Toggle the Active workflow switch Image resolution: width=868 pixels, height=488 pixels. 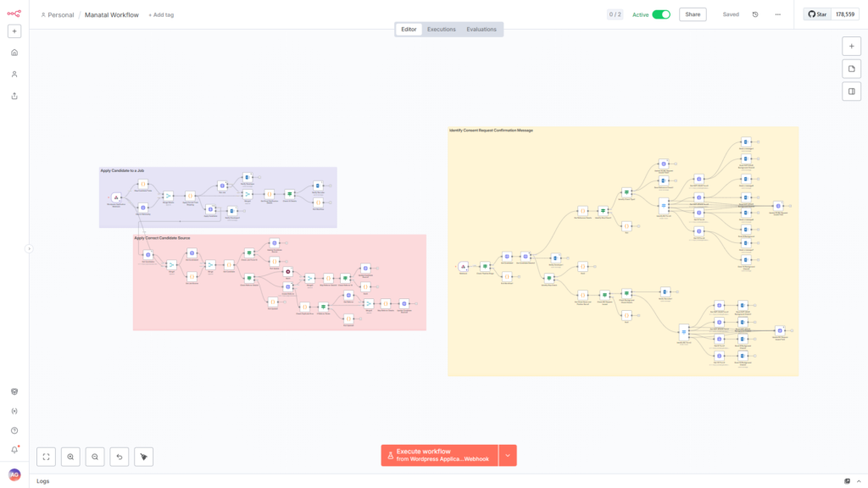[660, 14]
